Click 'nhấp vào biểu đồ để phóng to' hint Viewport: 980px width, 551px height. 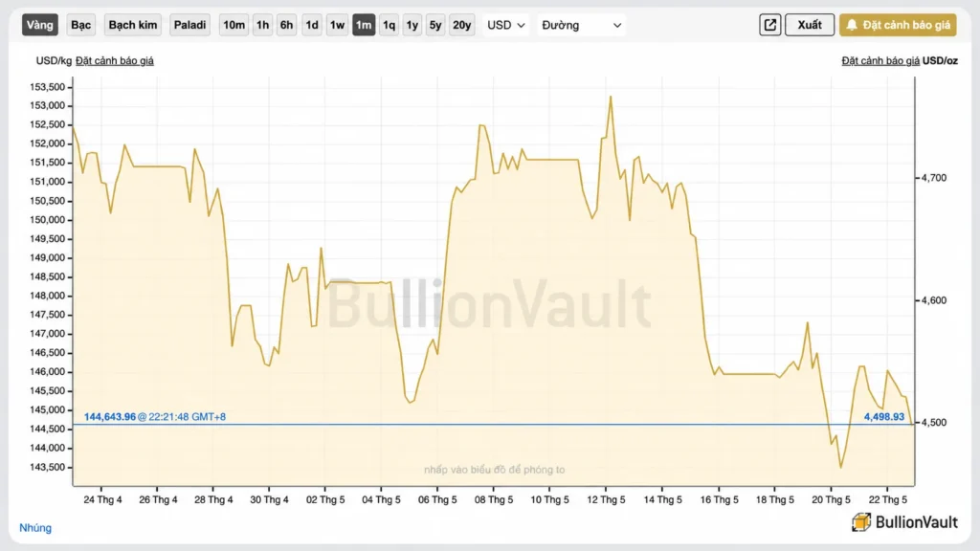[x=495, y=470]
